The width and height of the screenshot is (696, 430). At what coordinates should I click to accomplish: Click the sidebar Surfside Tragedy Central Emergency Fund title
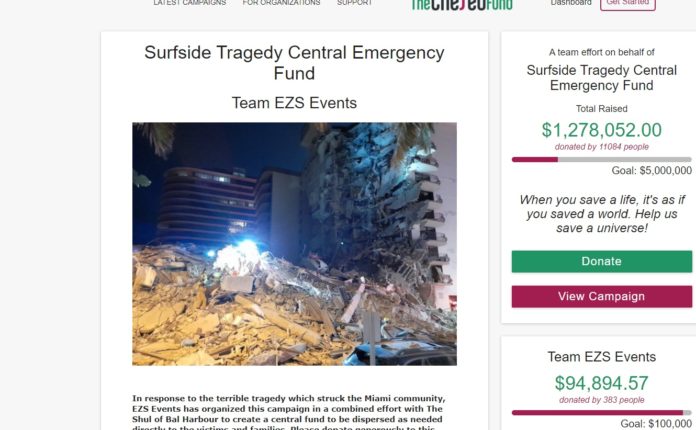pyautogui.click(x=601, y=78)
